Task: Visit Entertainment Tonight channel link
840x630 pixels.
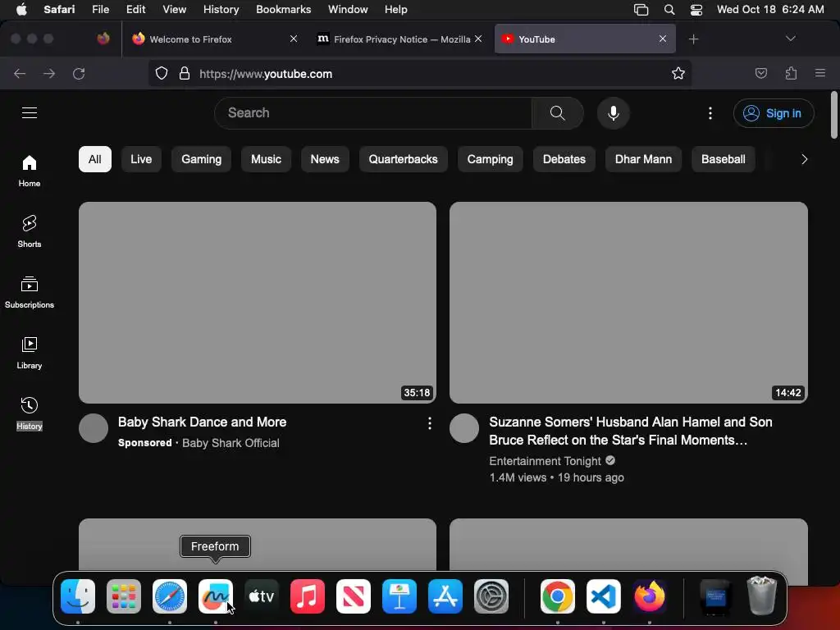Action: pyautogui.click(x=545, y=461)
